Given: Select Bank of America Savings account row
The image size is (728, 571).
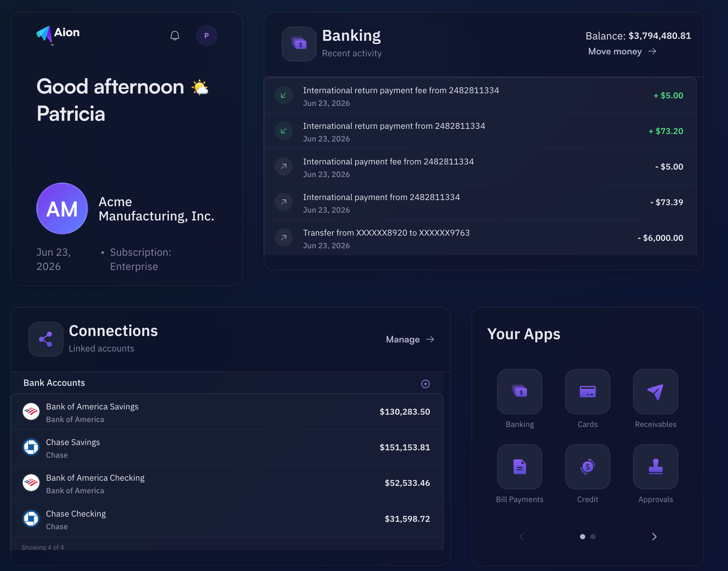Looking at the screenshot, I should coord(227,411).
